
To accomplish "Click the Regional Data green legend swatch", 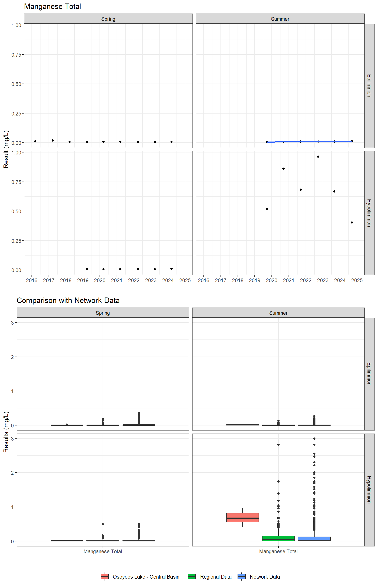I will (192, 576).
